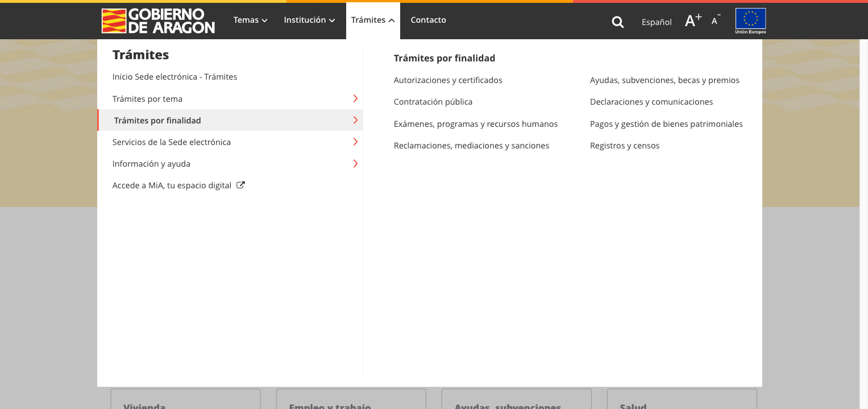This screenshot has height=409, width=868.
Task: Click the Trámites panel heading
Action: tap(140, 55)
